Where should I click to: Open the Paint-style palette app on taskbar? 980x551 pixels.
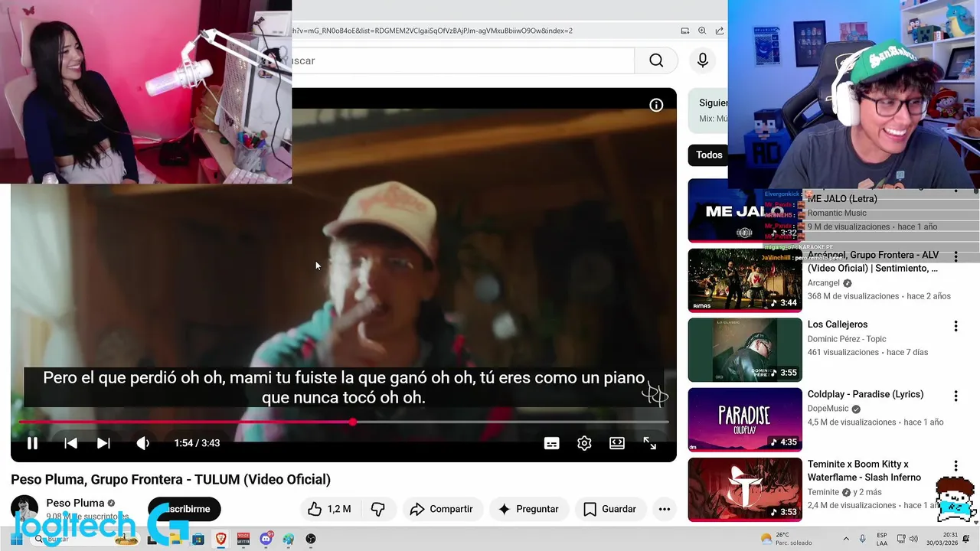pyautogui.click(x=288, y=539)
